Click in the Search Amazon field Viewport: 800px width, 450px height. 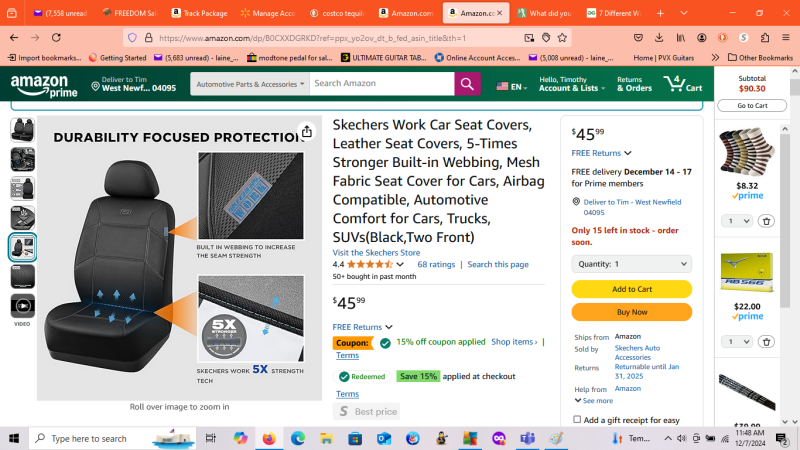pos(380,84)
